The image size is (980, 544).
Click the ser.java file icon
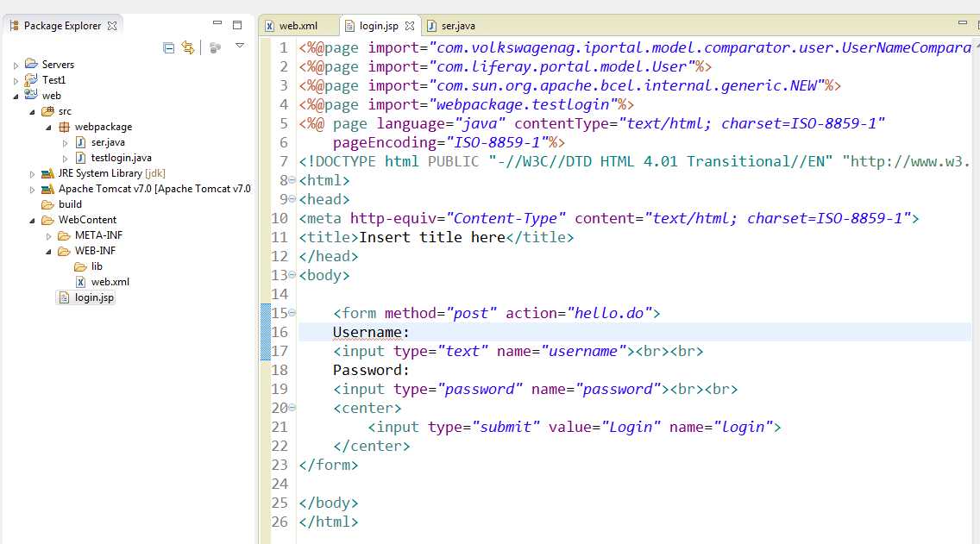(80, 142)
